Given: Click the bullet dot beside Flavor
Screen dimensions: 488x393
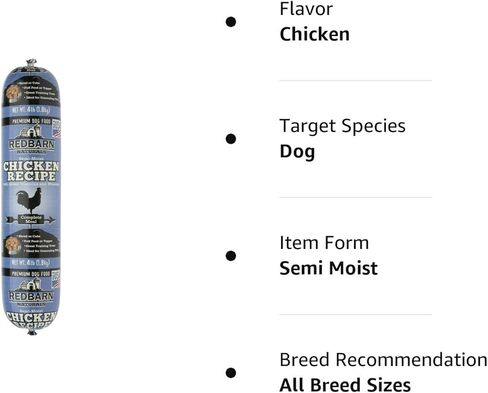Looking at the screenshot, I should pos(231,22).
